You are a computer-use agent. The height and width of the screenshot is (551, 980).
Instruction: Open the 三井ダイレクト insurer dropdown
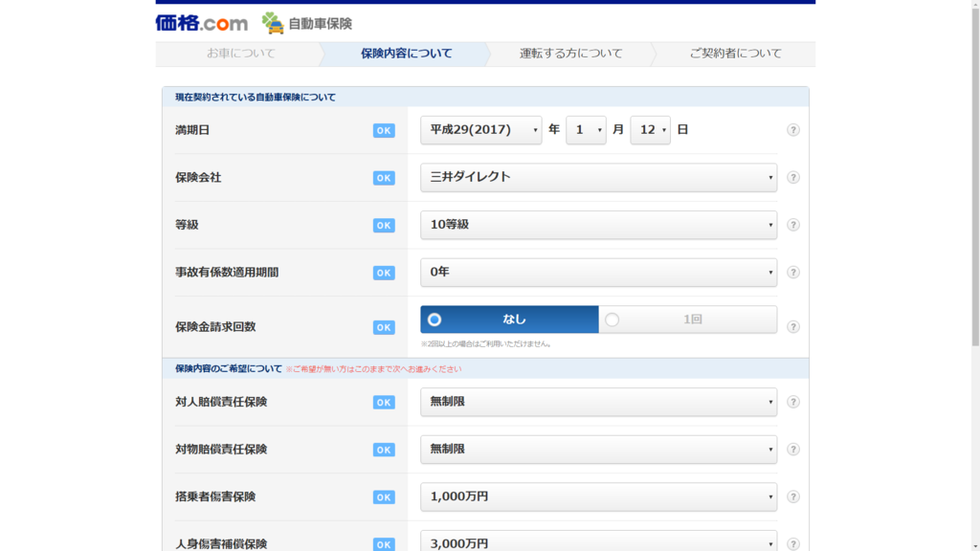click(x=599, y=177)
